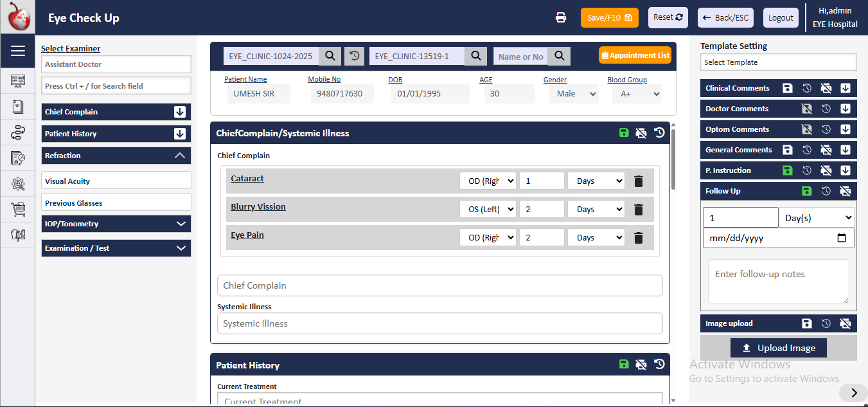The height and width of the screenshot is (407, 868).
Task: Open the Blood Group dropdown
Action: (635, 94)
